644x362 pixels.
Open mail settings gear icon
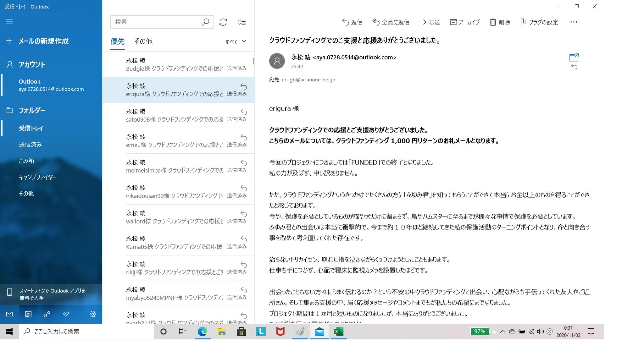92,314
